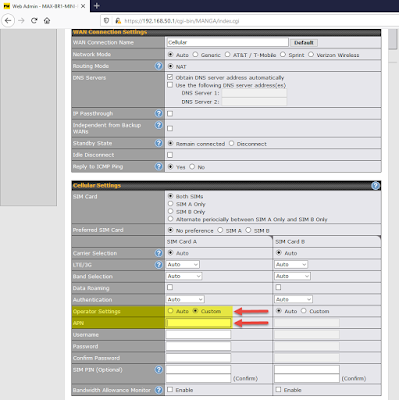Open help icon beside IP Passthrough
The width and height of the screenshot is (399, 400).
tap(159, 113)
